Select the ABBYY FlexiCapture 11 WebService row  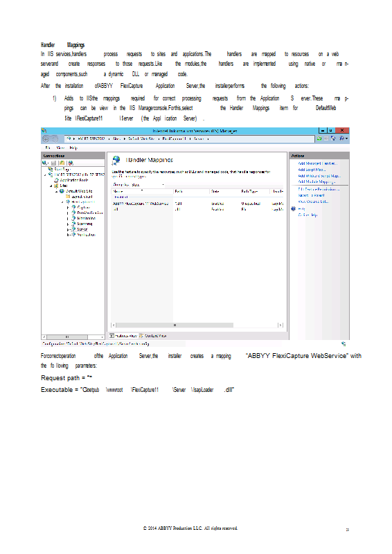coord(197,204)
